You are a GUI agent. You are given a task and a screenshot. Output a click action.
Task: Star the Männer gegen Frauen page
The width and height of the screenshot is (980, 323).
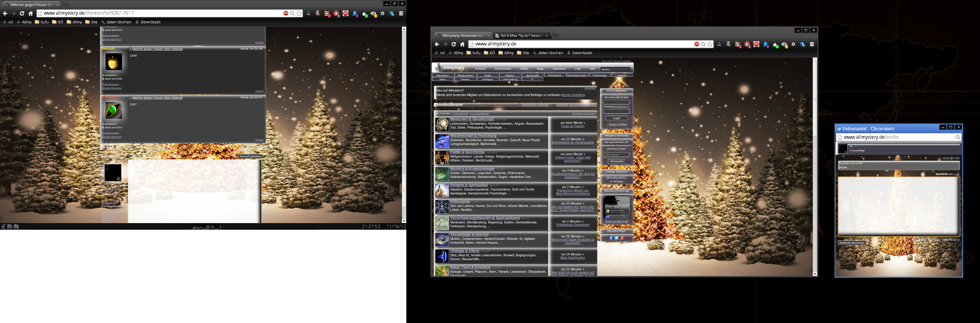(299, 13)
